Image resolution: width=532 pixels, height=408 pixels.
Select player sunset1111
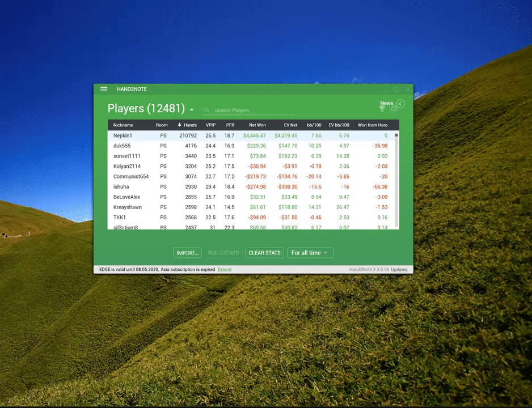[x=126, y=156]
